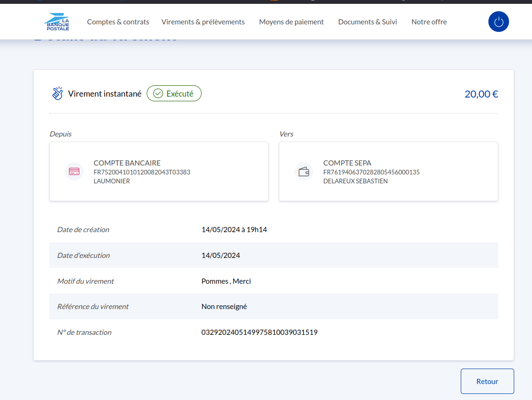Open the Virements & prélèvements menu

click(x=203, y=22)
